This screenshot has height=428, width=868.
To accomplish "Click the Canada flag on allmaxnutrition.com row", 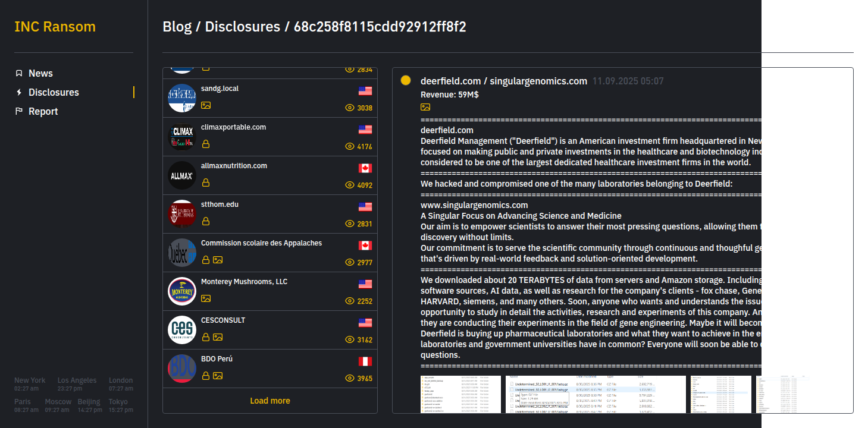I will pos(365,168).
